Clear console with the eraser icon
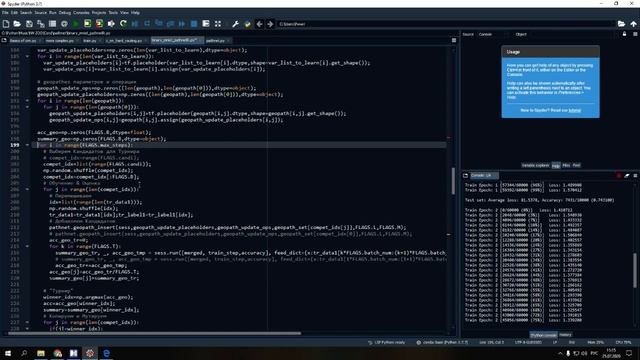Image resolution: width=640 pixels, height=360 pixels. click(627, 176)
